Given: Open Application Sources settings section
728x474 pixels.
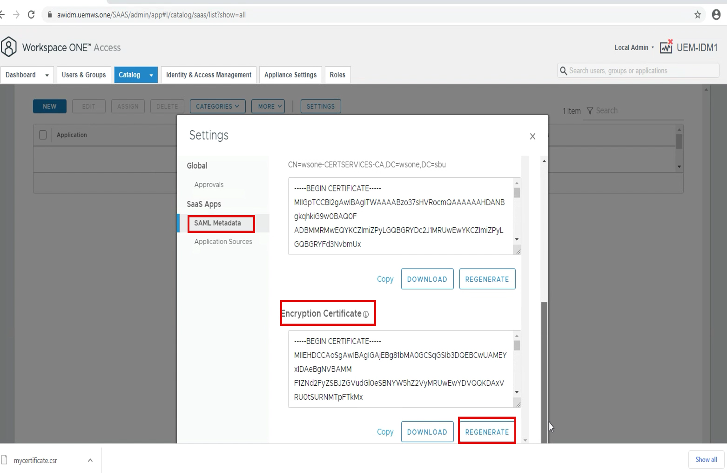Looking at the screenshot, I should pyautogui.click(x=223, y=241).
